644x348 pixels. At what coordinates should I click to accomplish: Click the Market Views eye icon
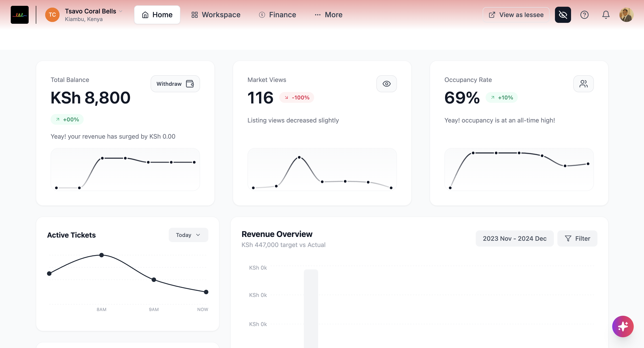click(x=386, y=84)
